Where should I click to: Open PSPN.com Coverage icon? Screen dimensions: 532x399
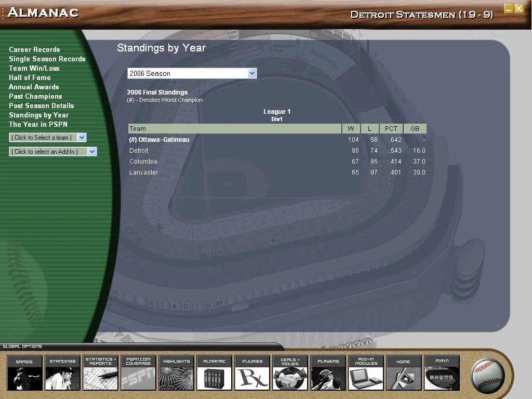[x=138, y=373]
